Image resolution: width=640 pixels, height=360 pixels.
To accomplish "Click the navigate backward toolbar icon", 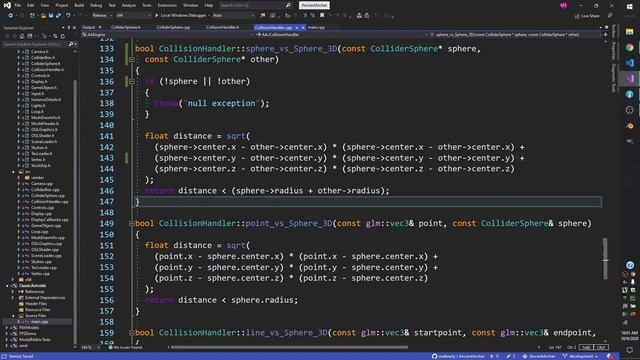I will point(10,16).
